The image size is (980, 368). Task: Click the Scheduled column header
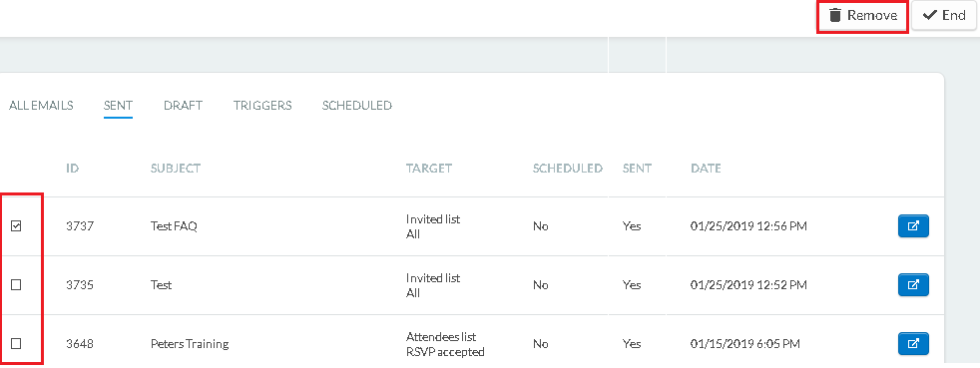click(568, 169)
